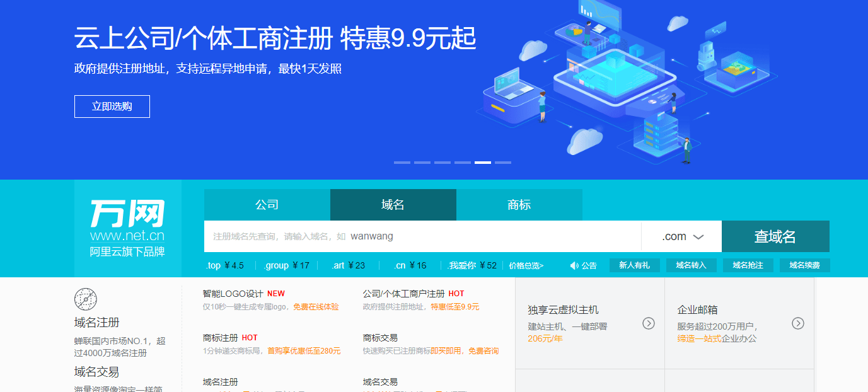Image resolution: width=868 pixels, height=392 pixels.
Task: Click the .art ¥23 price link
Action: pos(349,265)
